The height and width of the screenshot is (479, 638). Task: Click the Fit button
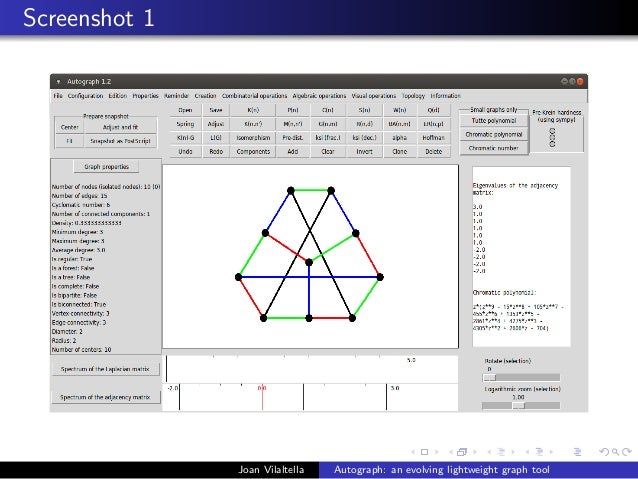69,141
